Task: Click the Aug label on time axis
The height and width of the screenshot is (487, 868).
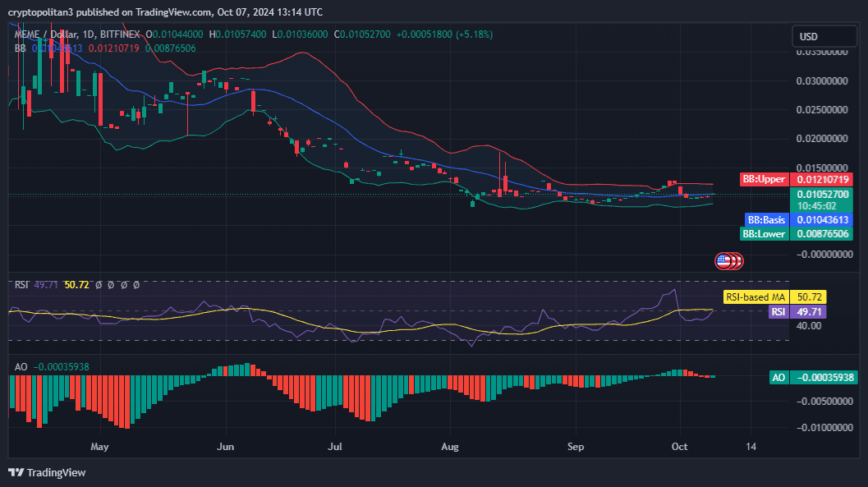Action: click(x=450, y=447)
